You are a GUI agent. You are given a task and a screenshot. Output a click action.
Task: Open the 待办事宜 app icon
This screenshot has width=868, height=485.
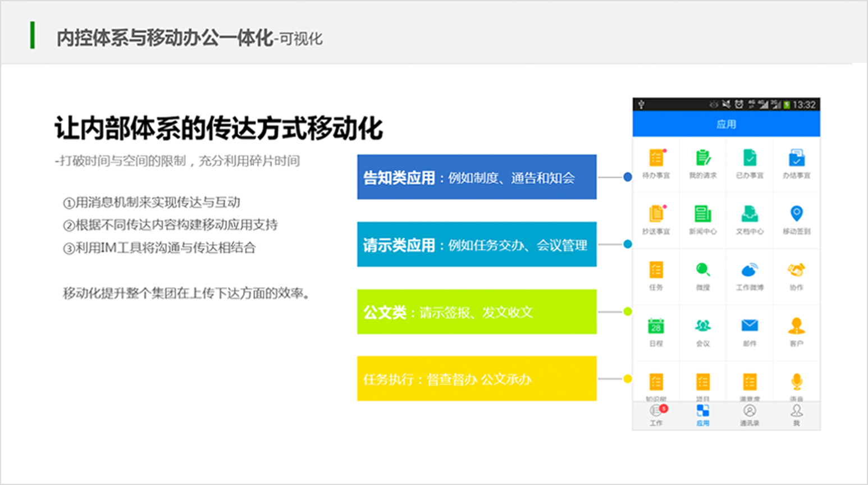[x=656, y=158]
